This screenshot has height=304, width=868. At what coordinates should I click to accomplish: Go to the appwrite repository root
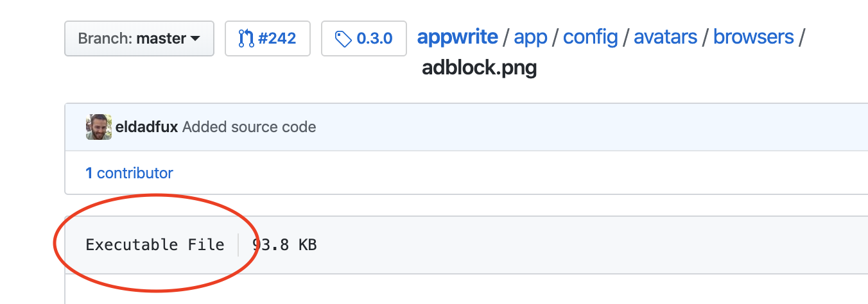pyautogui.click(x=457, y=37)
